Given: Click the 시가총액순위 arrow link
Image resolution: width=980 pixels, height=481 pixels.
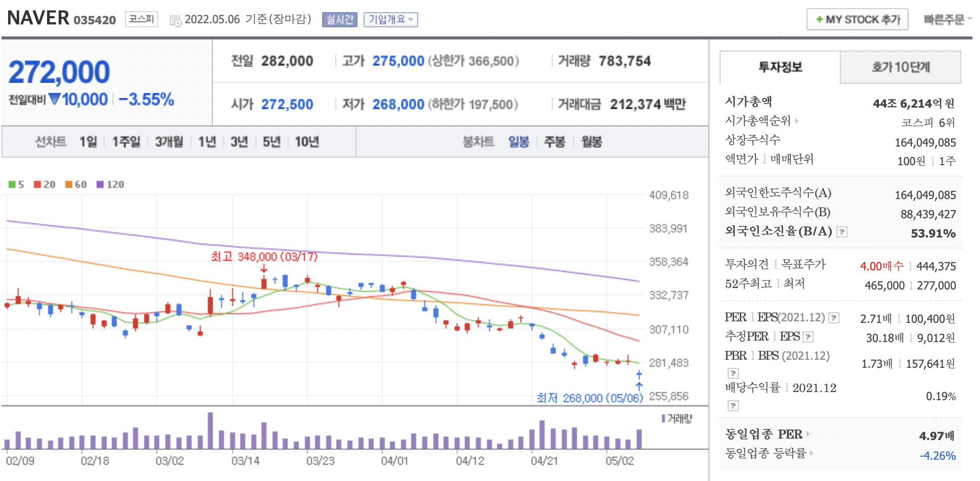Looking at the screenshot, I should click(x=762, y=121).
